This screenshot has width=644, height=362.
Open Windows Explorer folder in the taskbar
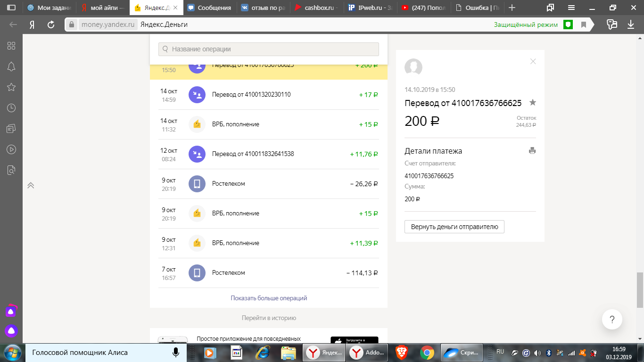pos(288,352)
